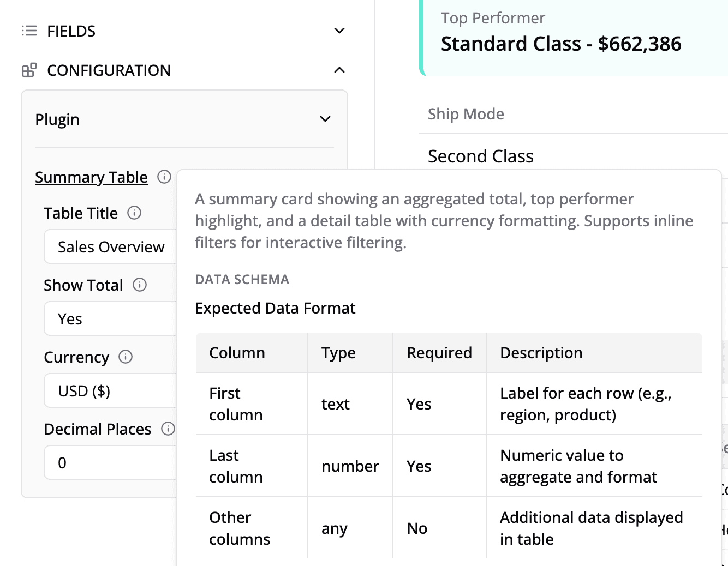Select the Second Class table row

click(x=480, y=156)
